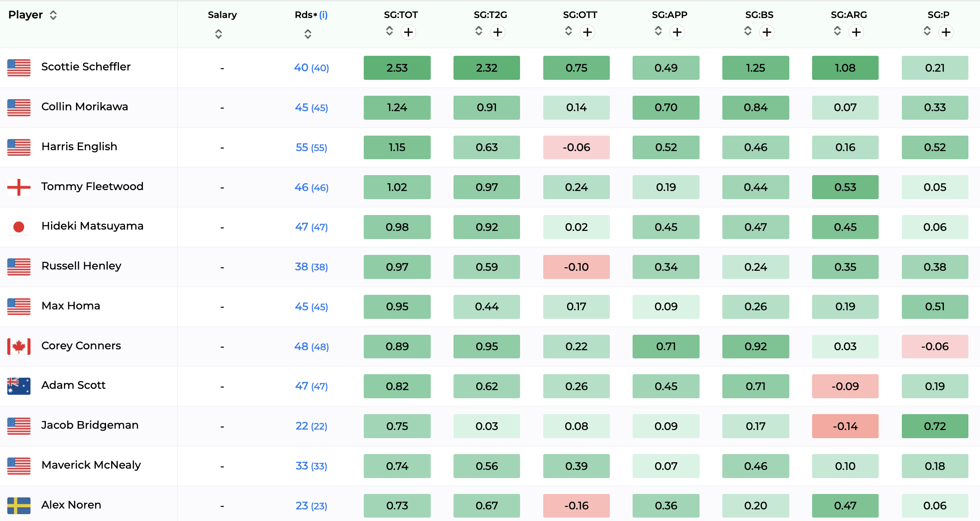Sort by Rds column arrows
Viewport: 980px width, 521px height.
(308, 34)
